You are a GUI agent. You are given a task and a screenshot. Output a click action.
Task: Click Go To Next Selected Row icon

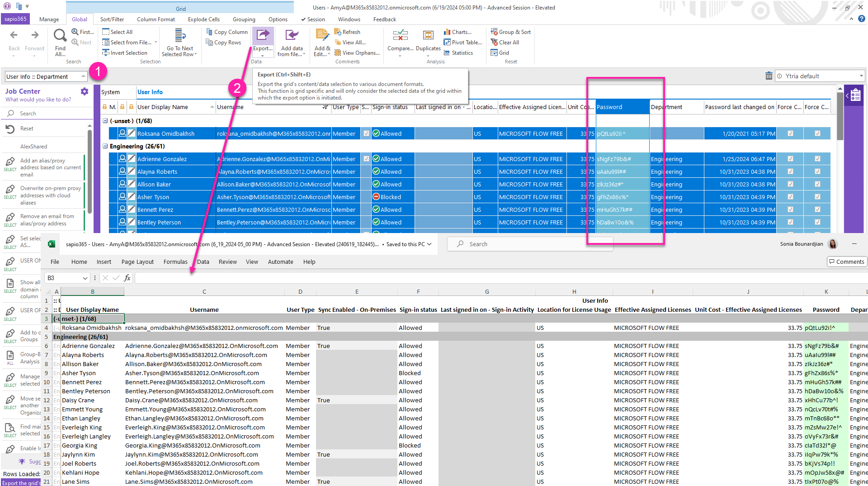click(180, 36)
